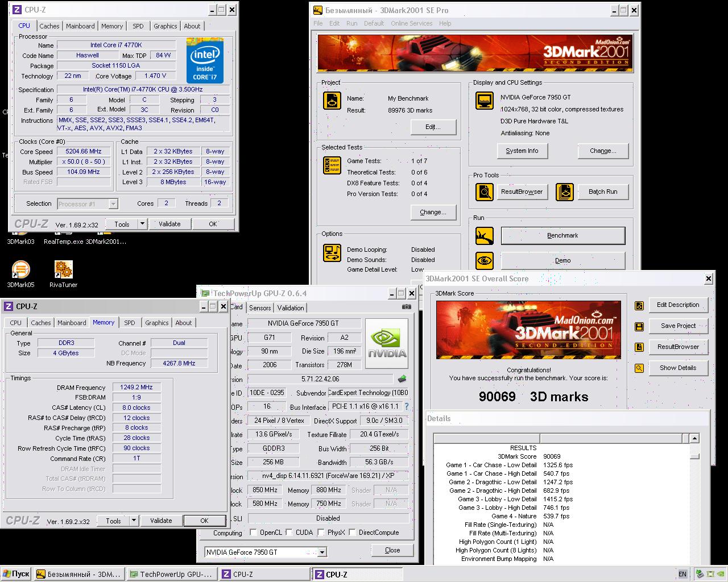Click the Core Speed value 5204.66 MHz
Screen dimensions: 728x582
pos(84,152)
